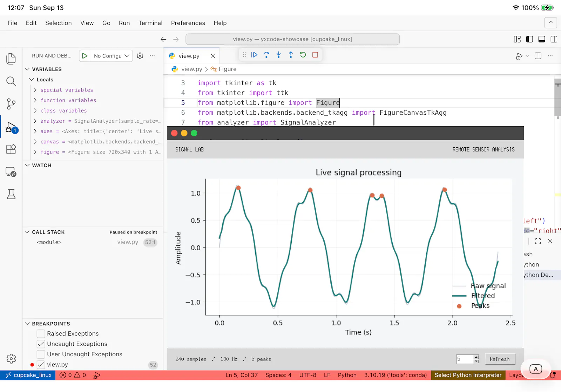Open the Remote Explorer view
This screenshot has width=561, height=392.
click(x=11, y=172)
